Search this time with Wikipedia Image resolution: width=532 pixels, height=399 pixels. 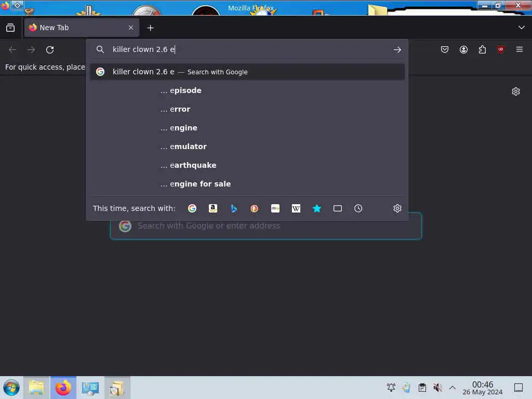tap(296, 208)
